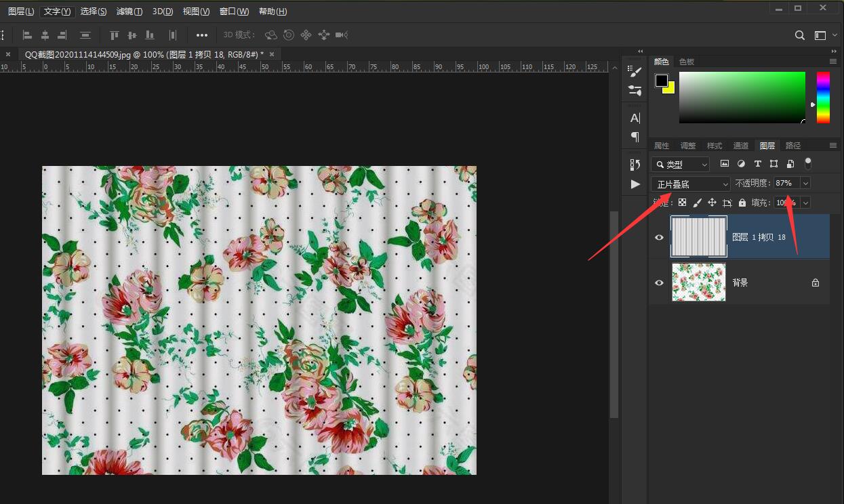Select the 3D rotate object mode icon
The width and height of the screenshot is (844, 504).
[x=271, y=35]
